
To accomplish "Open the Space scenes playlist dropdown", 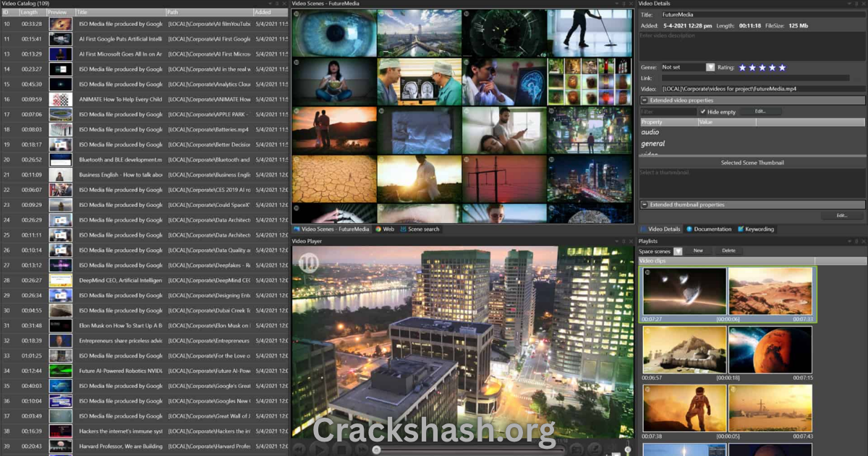I will pyautogui.click(x=678, y=251).
